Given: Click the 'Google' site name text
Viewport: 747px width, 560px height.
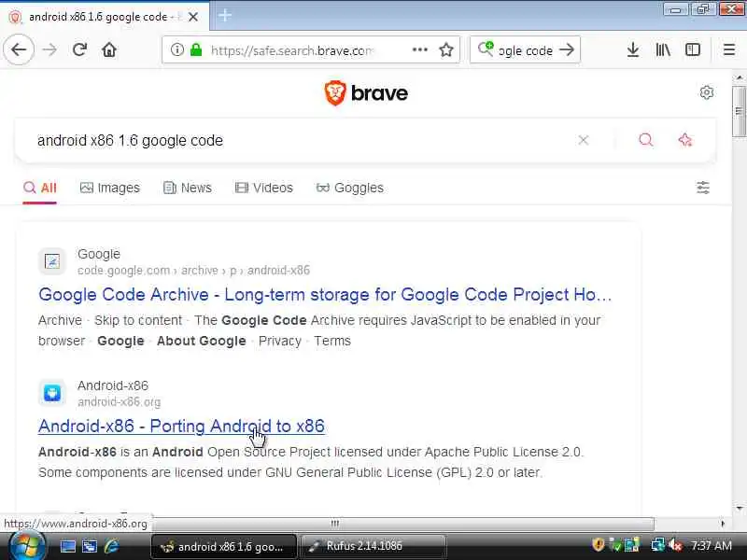Looking at the screenshot, I should [x=99, y=254].
